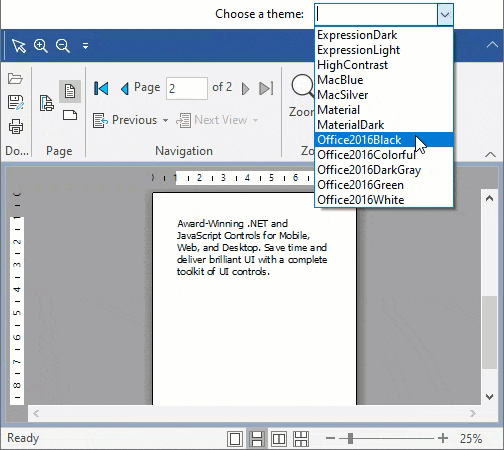The height and width of the screenshot is (450, 504).
Task: Choose the MacBlue theme
Action: click(x=384, y=80)
